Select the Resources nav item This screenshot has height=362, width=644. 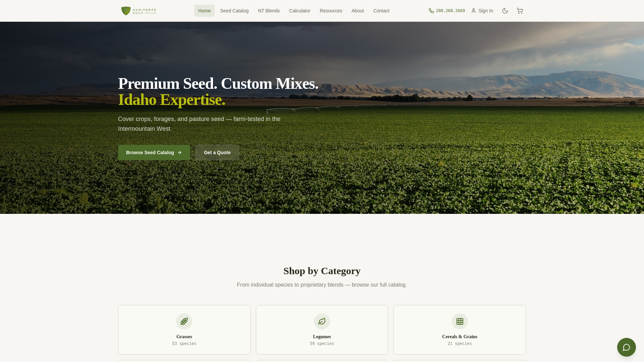(x=331, y=11)
